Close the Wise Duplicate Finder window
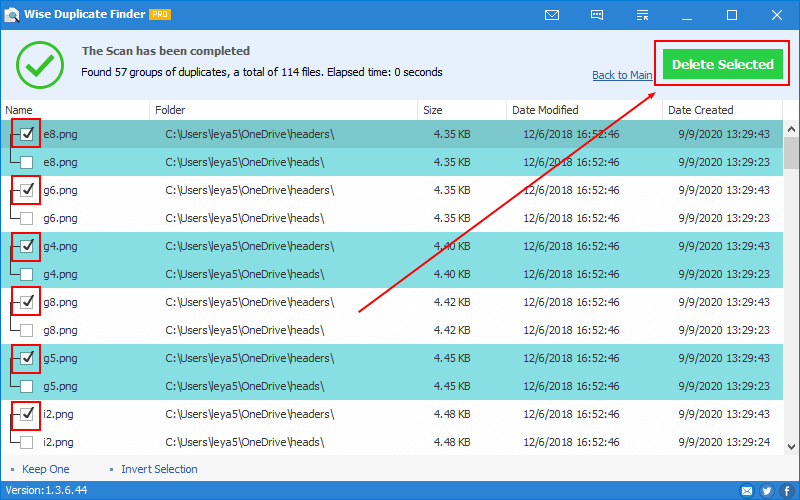The image size is (800, 500). tap(777, 15)
